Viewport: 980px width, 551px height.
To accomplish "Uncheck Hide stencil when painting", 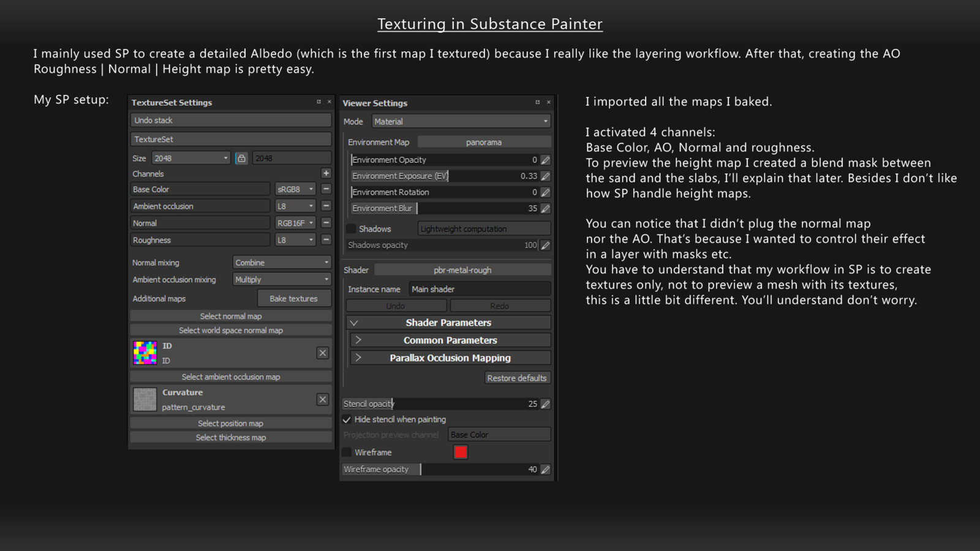I will point(347,419).
